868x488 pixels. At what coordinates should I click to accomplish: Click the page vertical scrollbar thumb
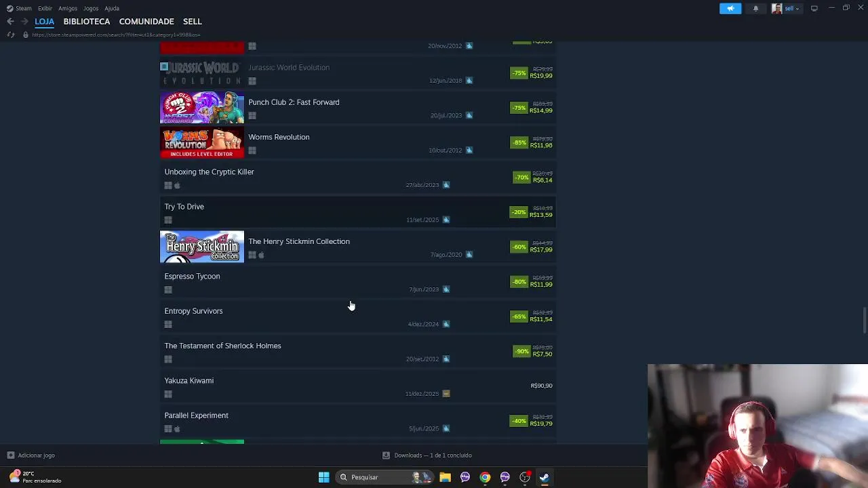864,320
